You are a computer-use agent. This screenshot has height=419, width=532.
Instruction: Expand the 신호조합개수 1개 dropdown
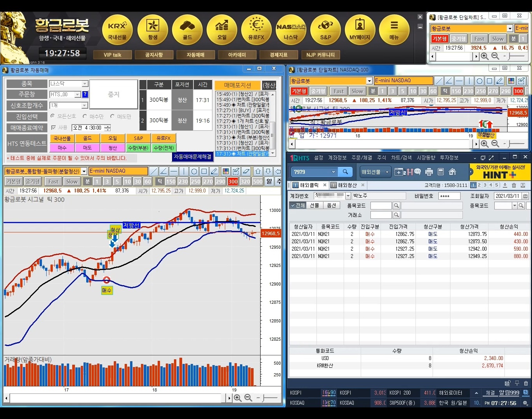coord(85,106)
